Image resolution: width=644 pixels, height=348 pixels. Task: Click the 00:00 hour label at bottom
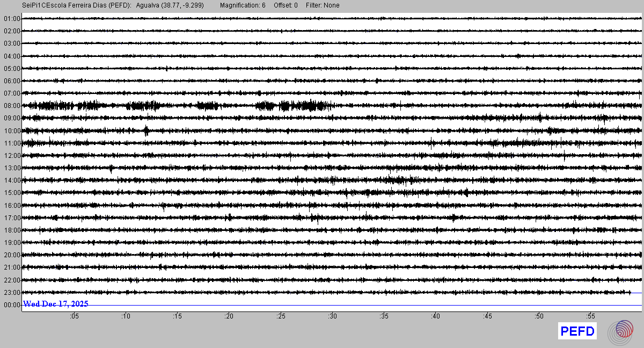(x=11, y=305)
